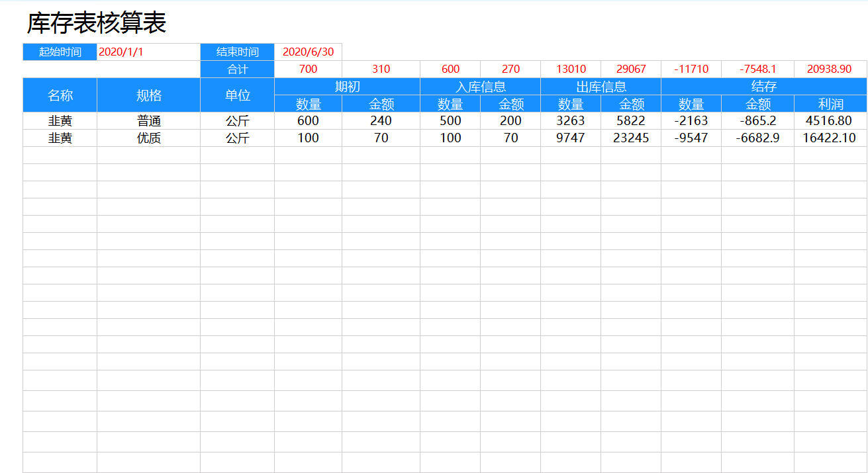
Task: Click total value 270
Action: point(510,69)
